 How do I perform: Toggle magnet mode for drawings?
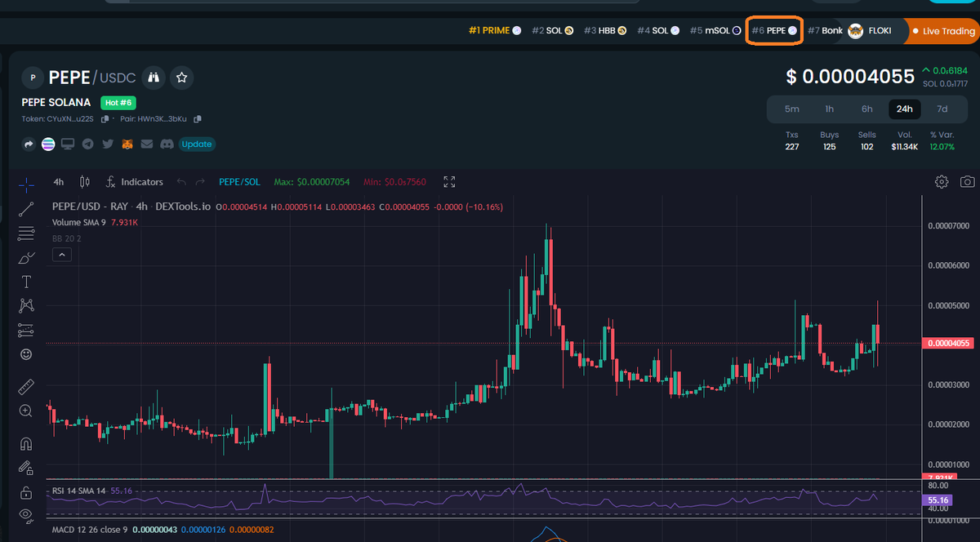26,444
